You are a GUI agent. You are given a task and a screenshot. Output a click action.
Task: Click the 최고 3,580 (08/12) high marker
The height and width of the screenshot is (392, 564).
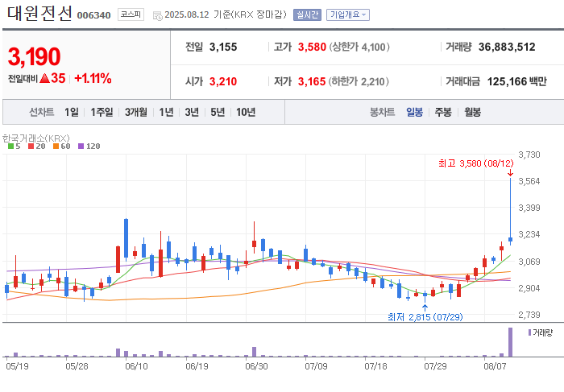[x=476, y=163]
